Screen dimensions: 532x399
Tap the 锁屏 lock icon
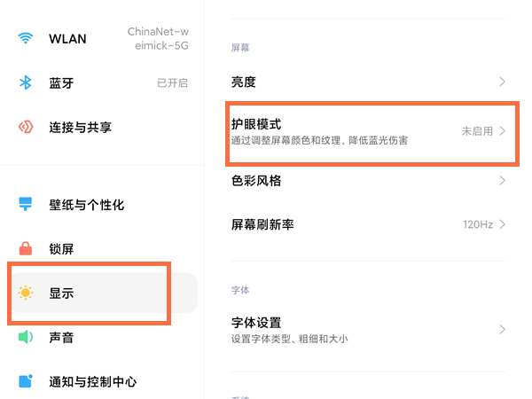point(26,249)
